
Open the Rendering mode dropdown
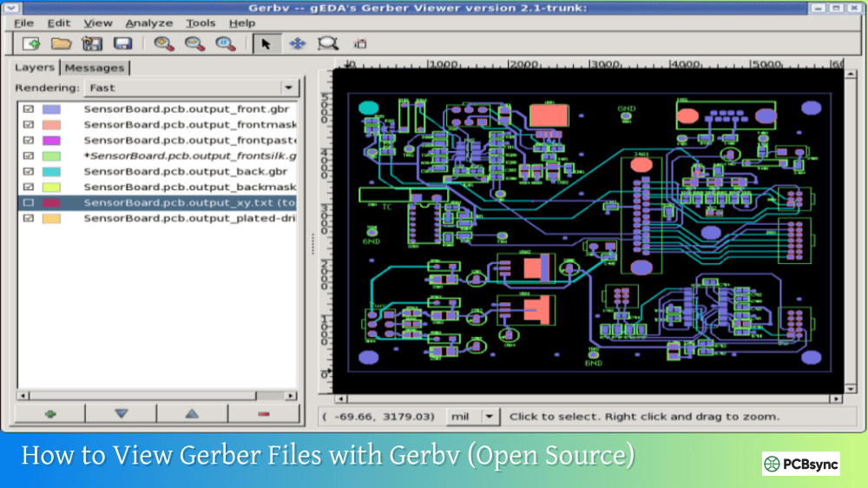point(288,88)
